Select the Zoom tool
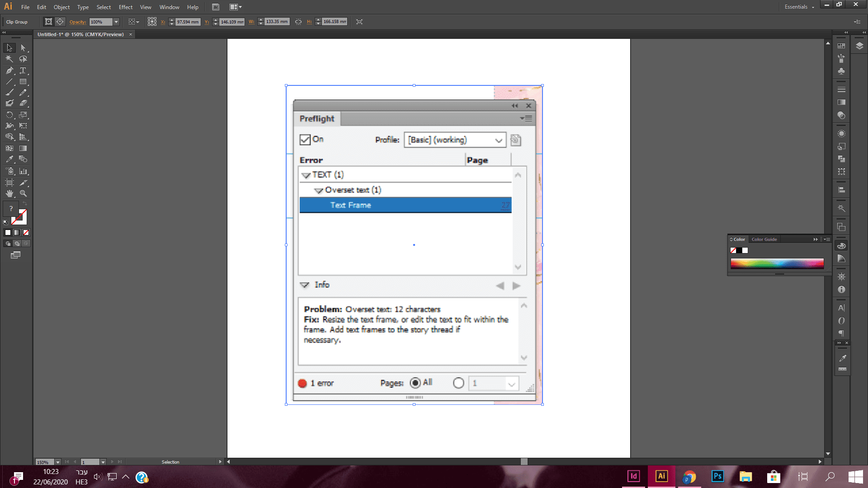868x488 pixels. [23, 193]
